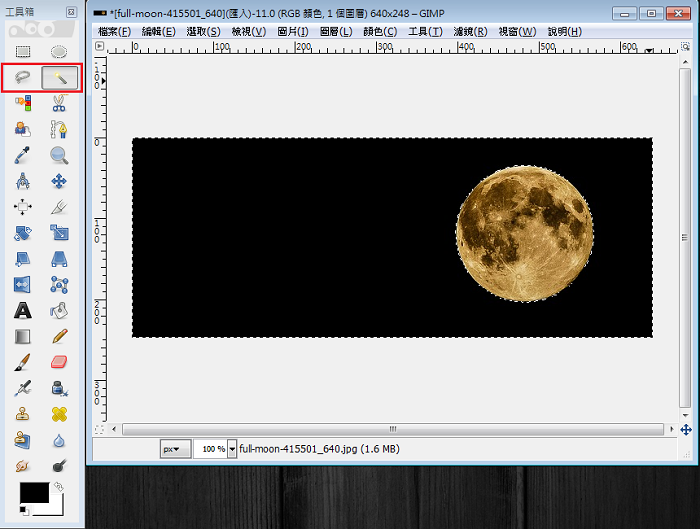Open the 檢視(V) menu
The width and height of the screenshot is (700, 529).
click(249, 32)
